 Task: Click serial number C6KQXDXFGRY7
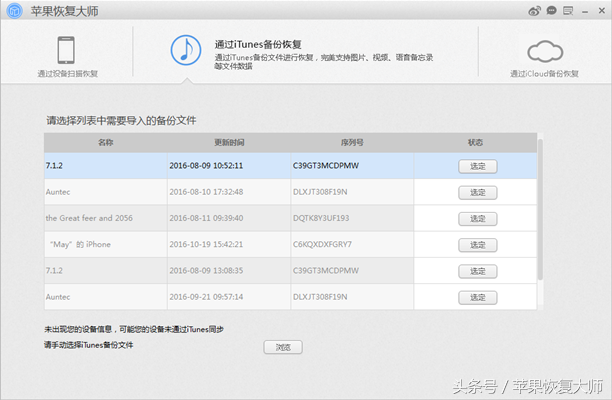(322, 244)
